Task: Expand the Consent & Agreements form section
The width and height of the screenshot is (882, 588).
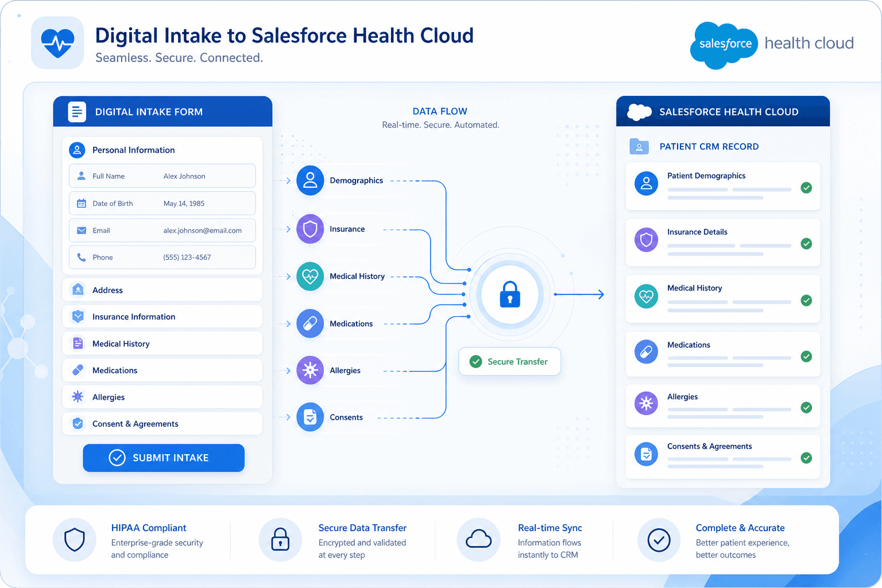Action: point(163,424)
